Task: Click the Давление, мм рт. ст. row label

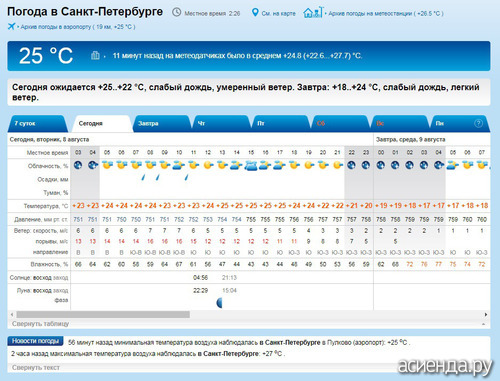Action: coord(41,219)
